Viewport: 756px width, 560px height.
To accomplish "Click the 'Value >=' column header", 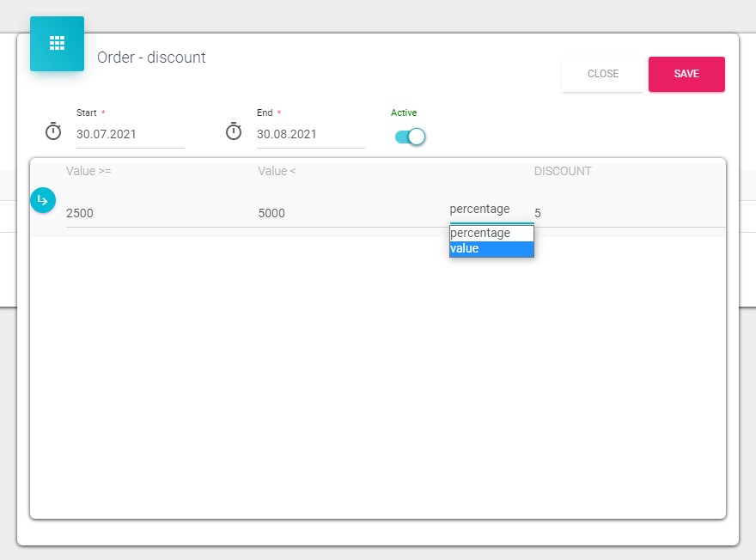I will [88, 171].
